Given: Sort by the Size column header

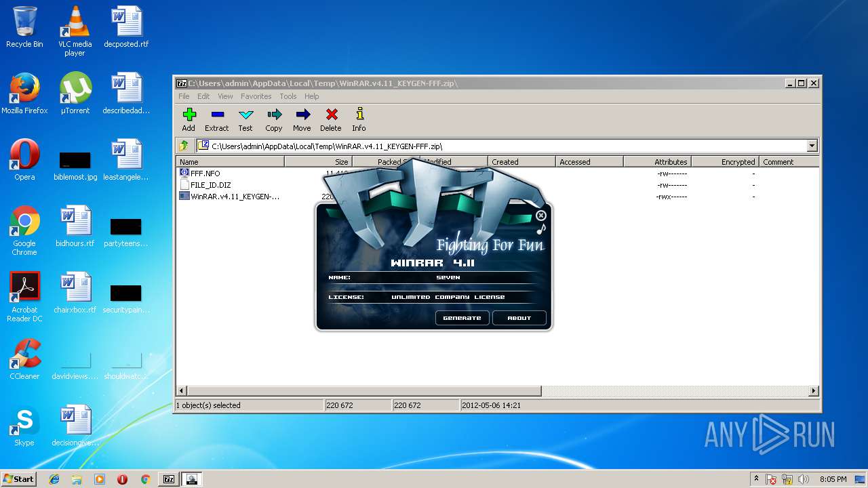Looking at the screenshot, I should click(318, 162).
